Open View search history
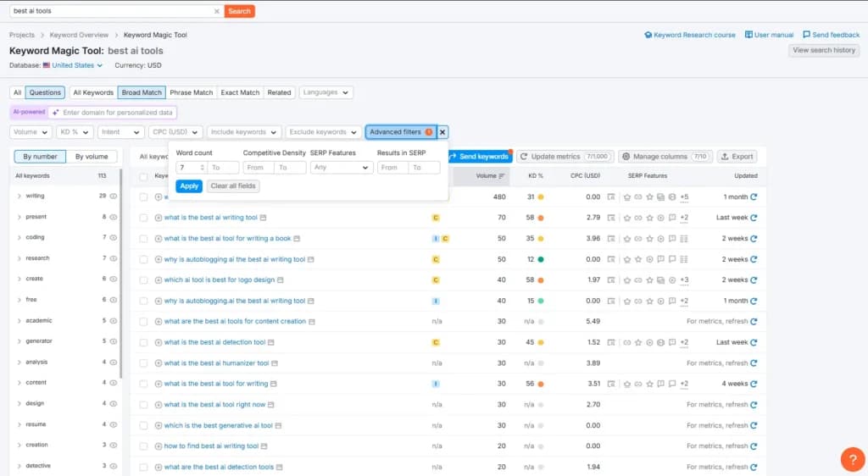Screen dimensions: 868x476 824,50
